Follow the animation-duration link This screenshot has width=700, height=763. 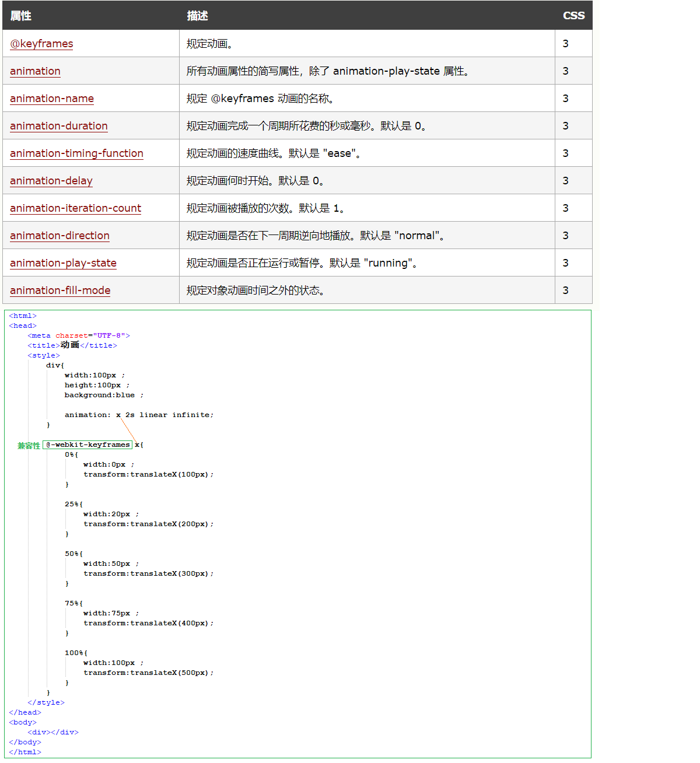pyautogui.click(x=59, y=126)
